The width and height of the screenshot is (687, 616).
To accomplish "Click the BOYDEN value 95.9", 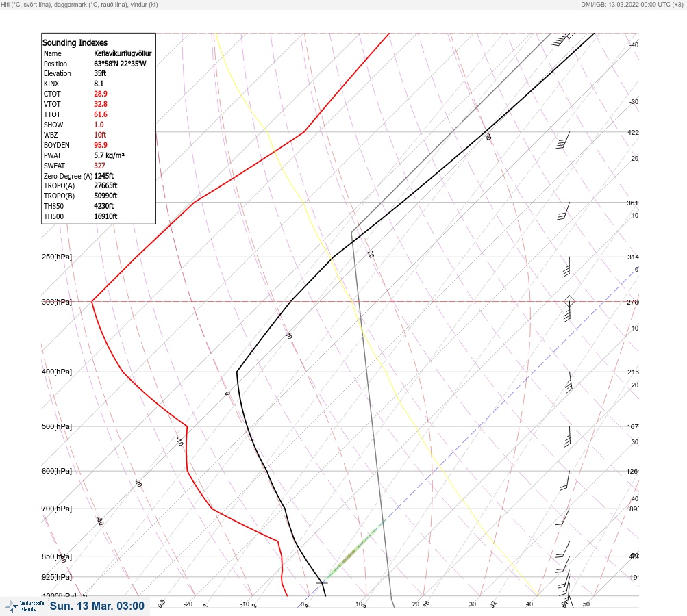I will pyautogui.click(x=100, y=145).
